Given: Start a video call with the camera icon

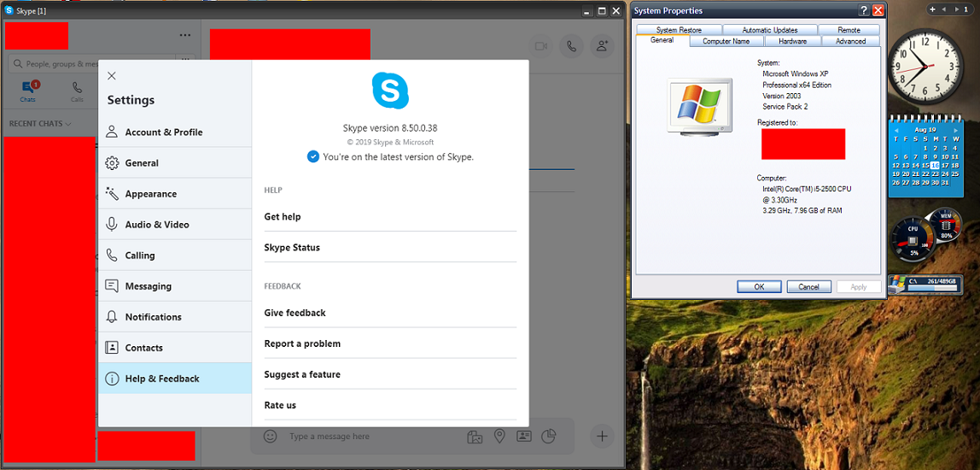Looking at the screenshot, I should (x=540, y=45).
